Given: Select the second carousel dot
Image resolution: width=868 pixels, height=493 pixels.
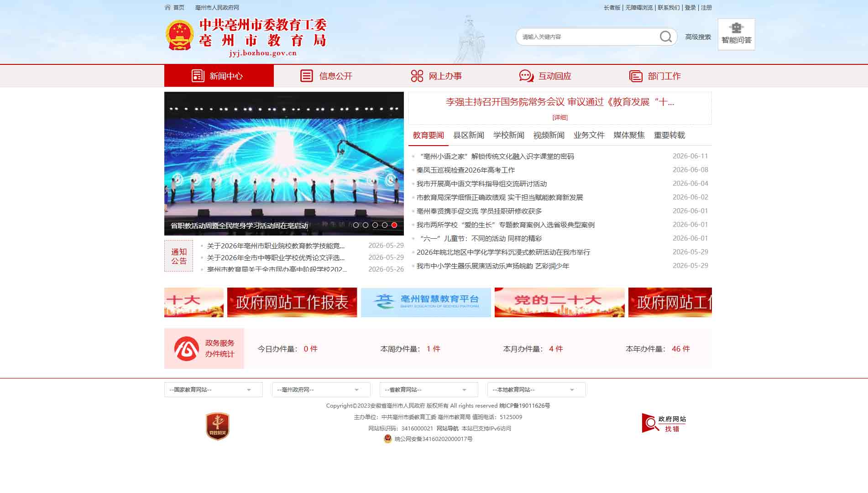Looking at the screenshot, I should click(366, 225).
